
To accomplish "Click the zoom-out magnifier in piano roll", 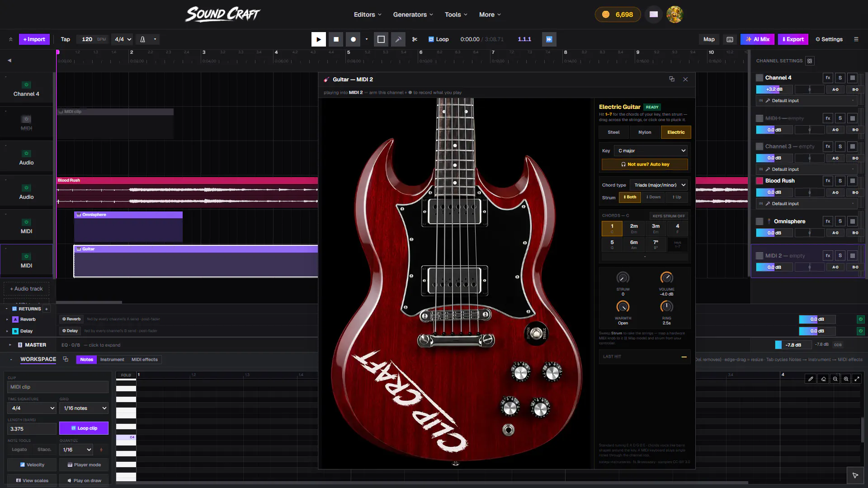I will [x=835, y=379].
